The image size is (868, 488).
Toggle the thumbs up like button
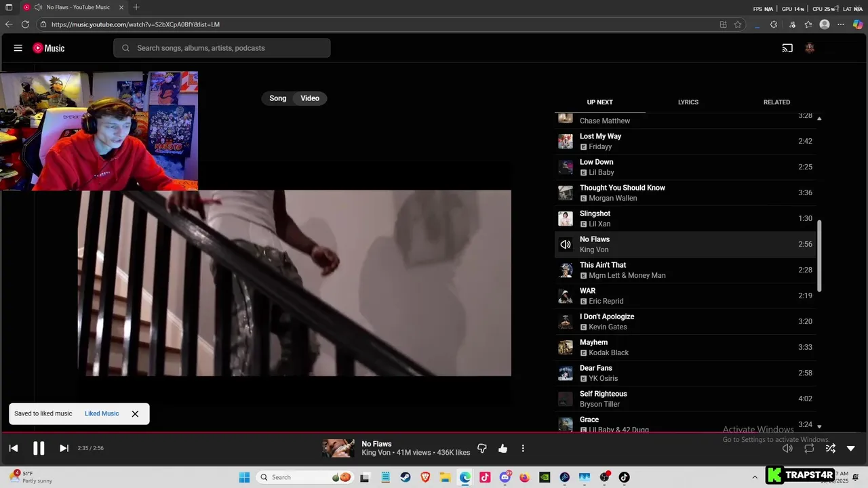pyautogui.click(x=502, y=448)
